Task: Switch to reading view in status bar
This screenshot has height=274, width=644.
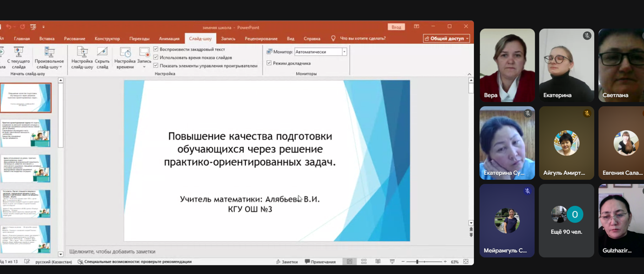Action: 378,262
